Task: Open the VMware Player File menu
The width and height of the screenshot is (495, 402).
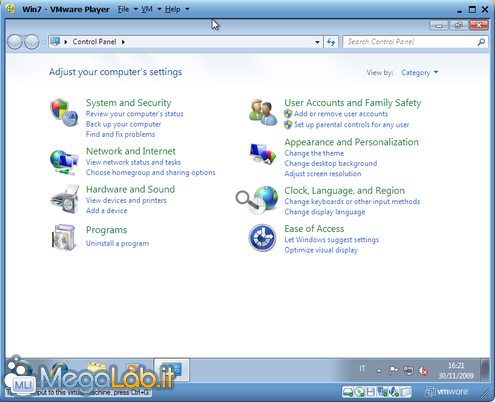Action: tap(128, 9)
